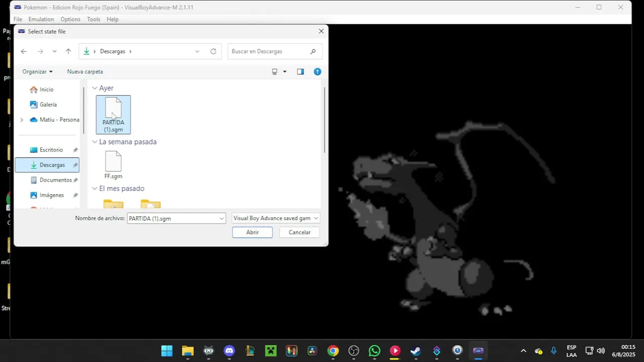Collapse the El mes pasado group

point(95,189)
